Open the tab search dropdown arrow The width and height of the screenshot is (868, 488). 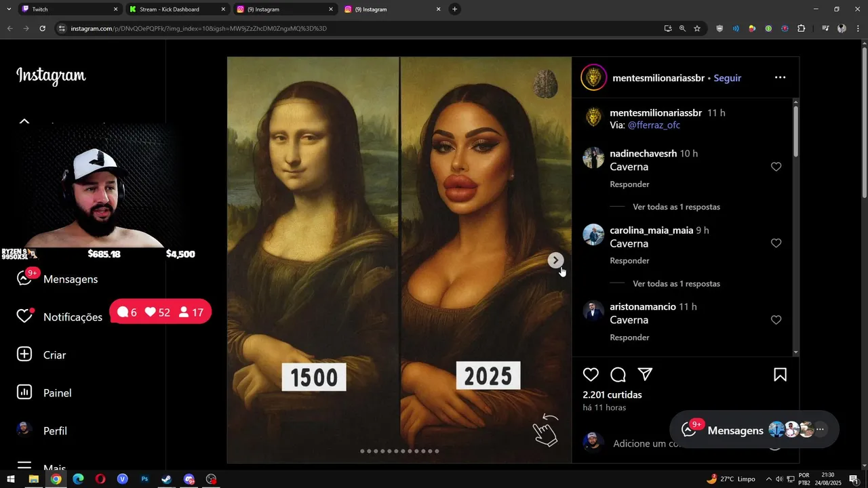pos(8,9)
